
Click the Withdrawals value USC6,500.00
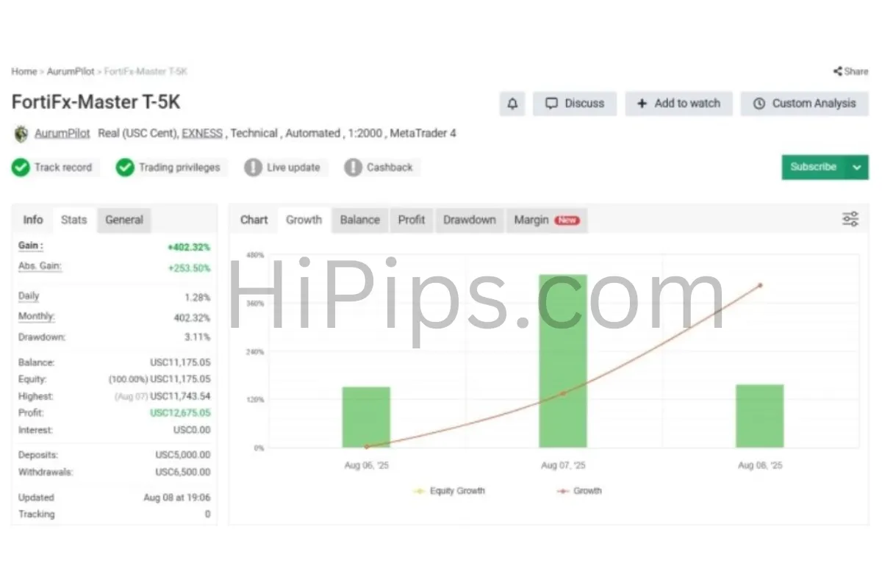[x=183, y=473]
